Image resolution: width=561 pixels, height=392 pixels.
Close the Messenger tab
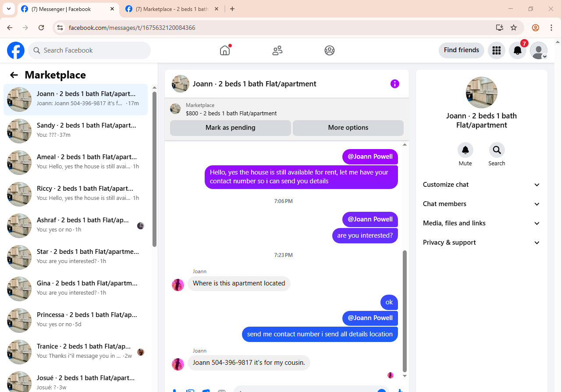coord(112,9)
